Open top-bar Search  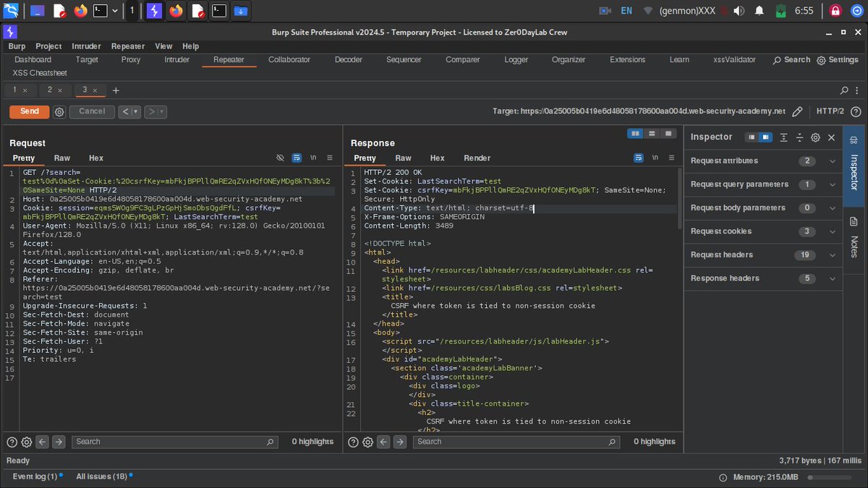791,60
